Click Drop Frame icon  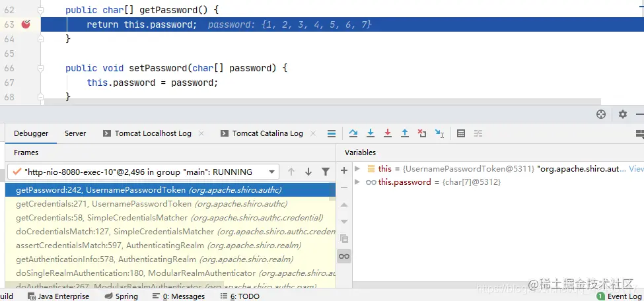tap(422, 133)
